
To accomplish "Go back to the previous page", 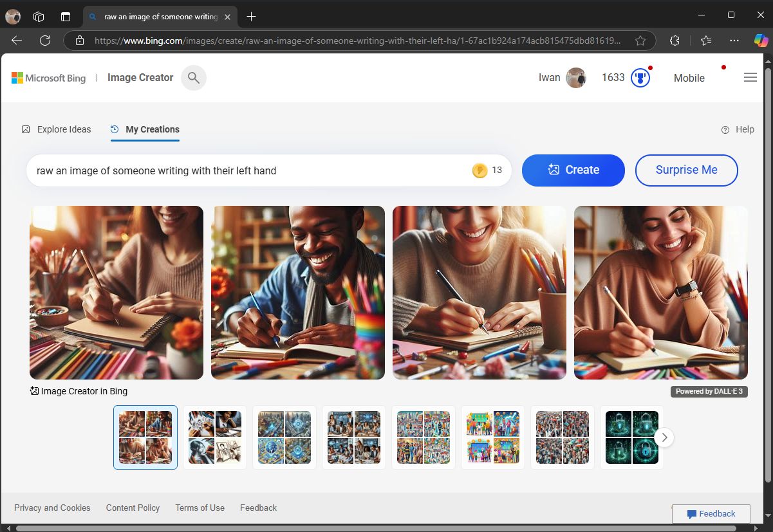I will (17, 41).
